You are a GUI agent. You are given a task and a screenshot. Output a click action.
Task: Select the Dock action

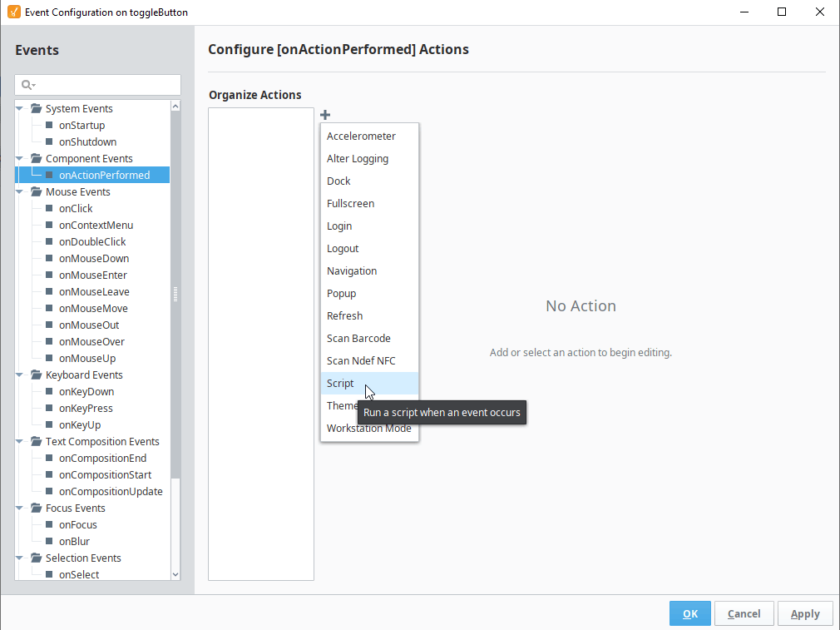pos(369,181)
